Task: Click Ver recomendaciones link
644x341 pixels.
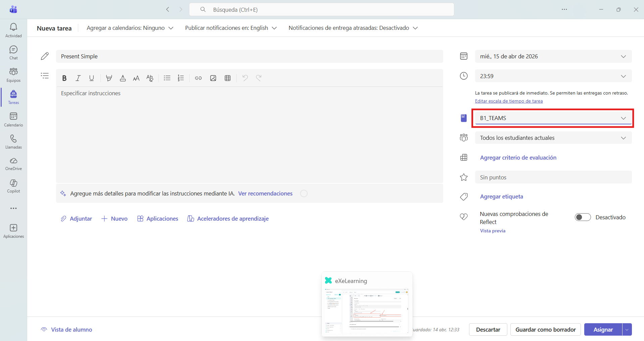Action: point(265,193)
